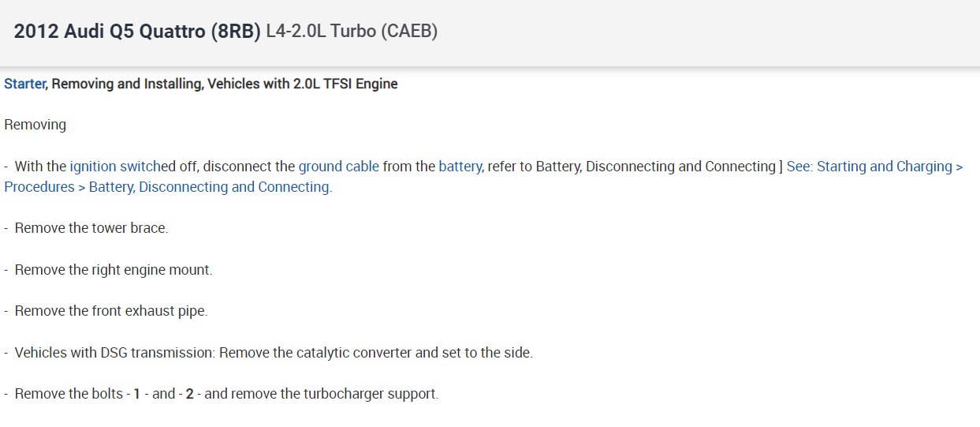Click the words turbocharger support
The width and height of the screenshot is (980, 427).
(x=371, y=394)
